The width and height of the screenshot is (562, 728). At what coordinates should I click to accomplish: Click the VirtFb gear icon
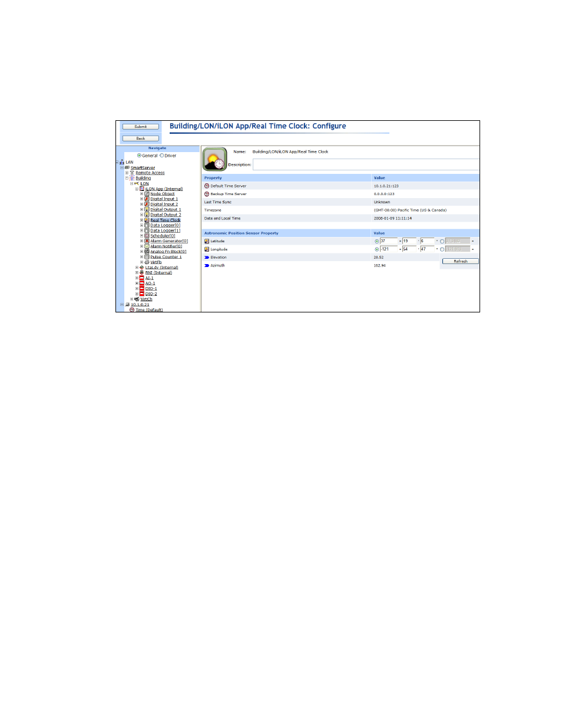pyautogui.click(x=147, y=262)
